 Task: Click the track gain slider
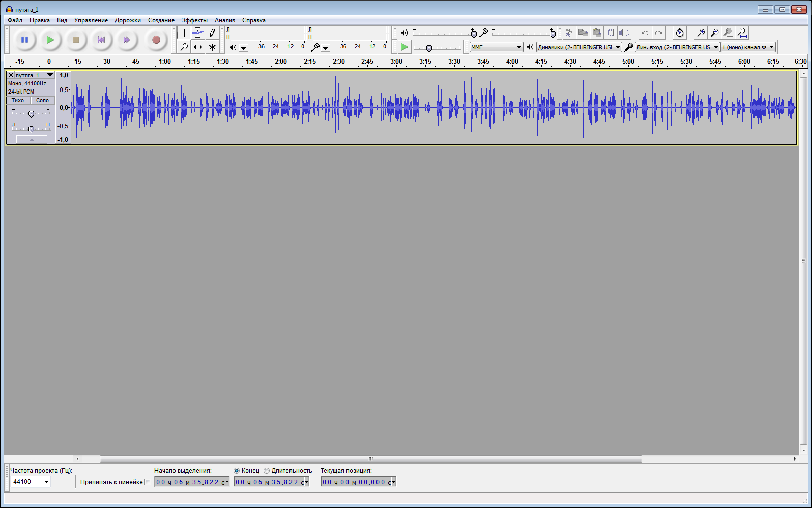pos(31,114)
